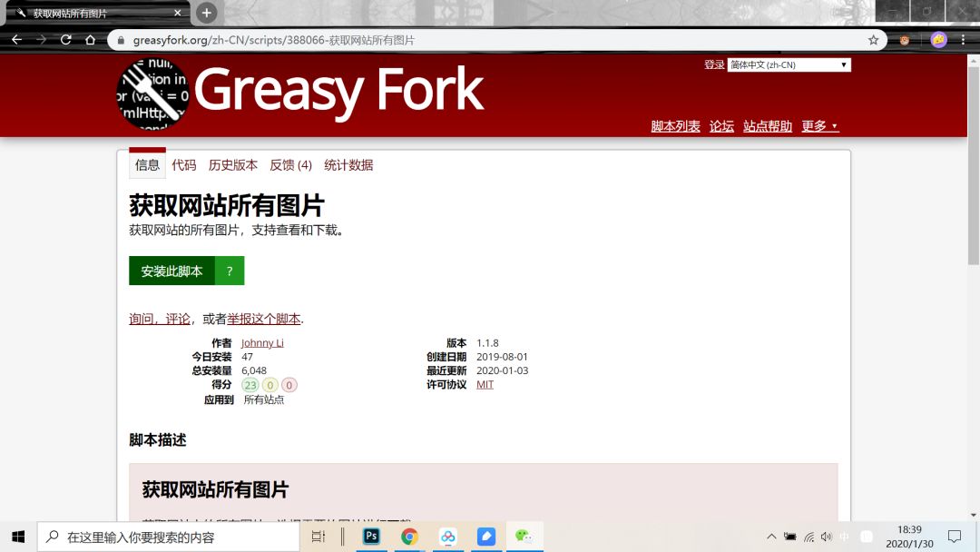Open 脚本列表 in the site nav
The width and height of the screenshot is (980, 552).
point(675,126)
